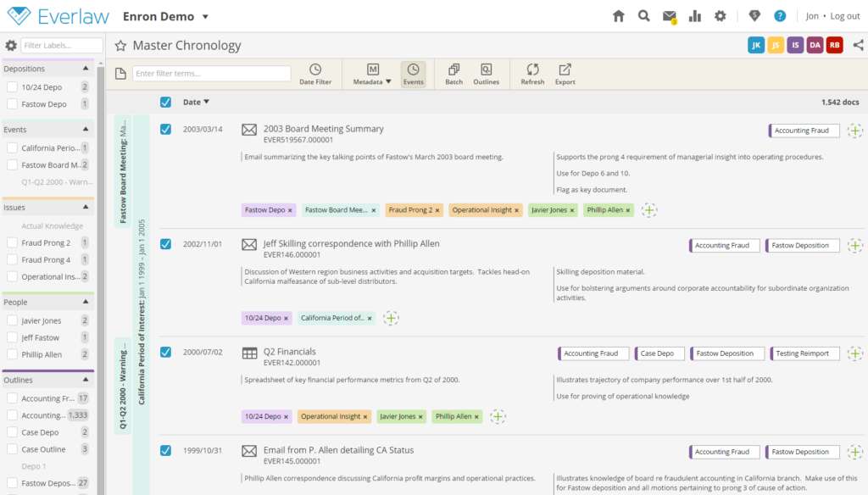
Task: Open the 2003 Board Meeting Summary title
Action: [323, 129]
